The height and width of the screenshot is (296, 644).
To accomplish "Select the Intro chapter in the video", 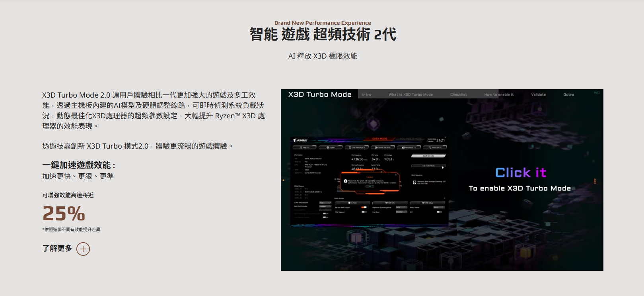I will [367, 94].
